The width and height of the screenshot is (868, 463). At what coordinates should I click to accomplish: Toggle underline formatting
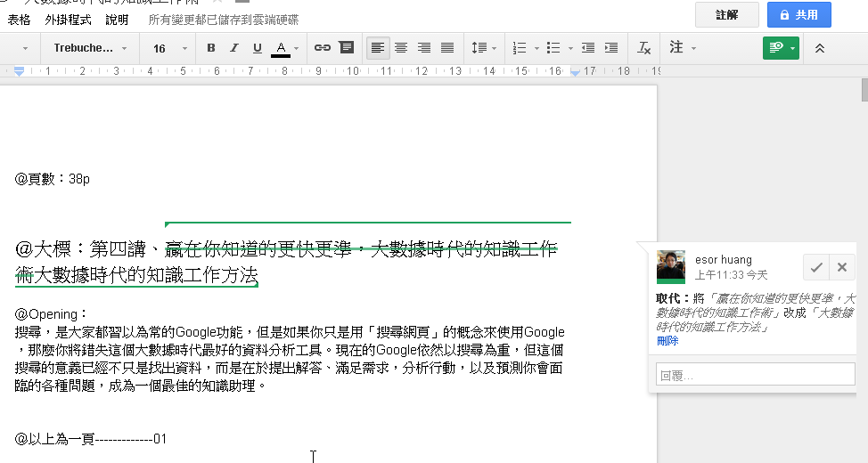coord(258,48)
